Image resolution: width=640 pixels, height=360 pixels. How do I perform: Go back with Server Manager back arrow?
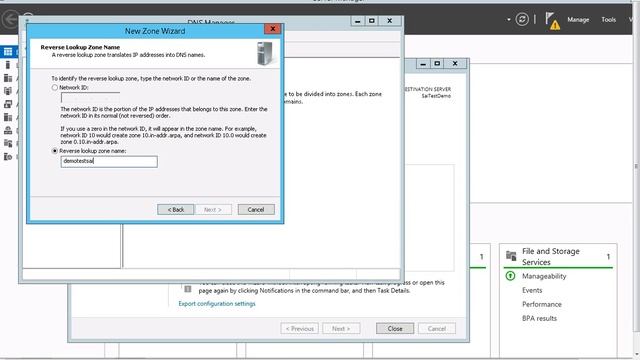(x=10, y=19)
